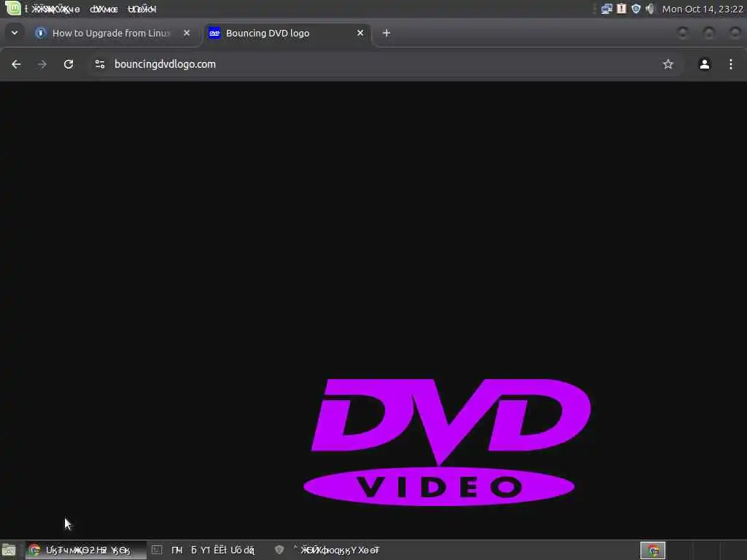Open the clock showing Mon Oct 14, 23:22

point(703,9)
